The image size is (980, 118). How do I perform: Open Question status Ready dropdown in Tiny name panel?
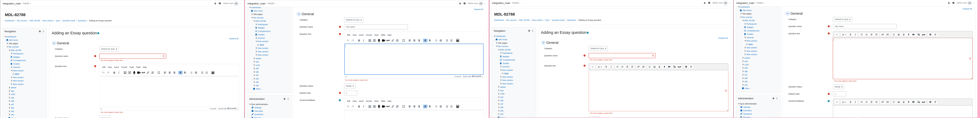350,86
